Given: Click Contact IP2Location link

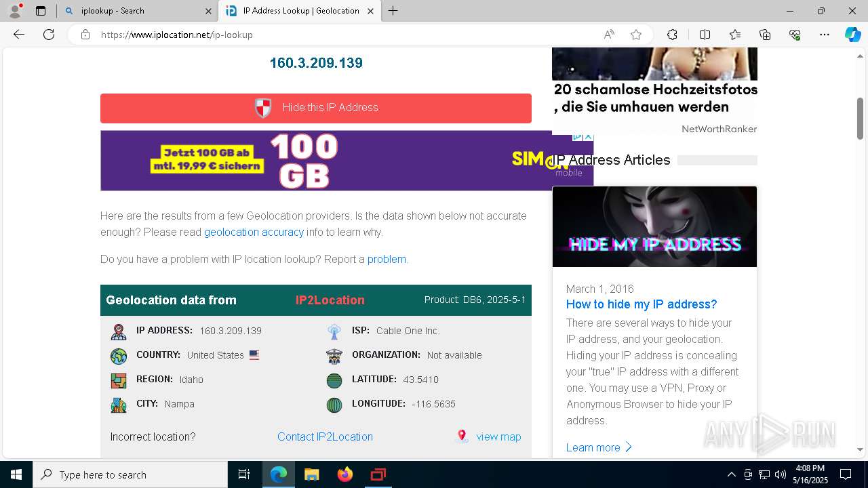Looking at the screenshot, I should point(325,437).
